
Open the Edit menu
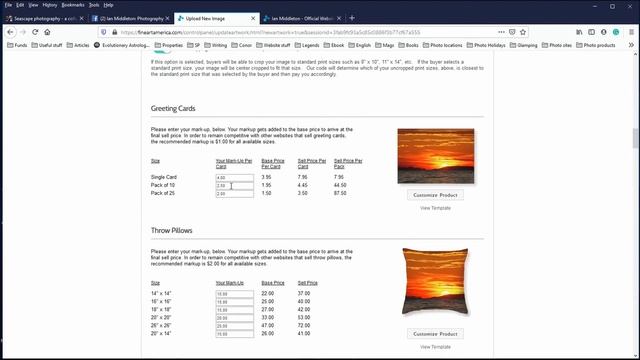tap(20, 5)
